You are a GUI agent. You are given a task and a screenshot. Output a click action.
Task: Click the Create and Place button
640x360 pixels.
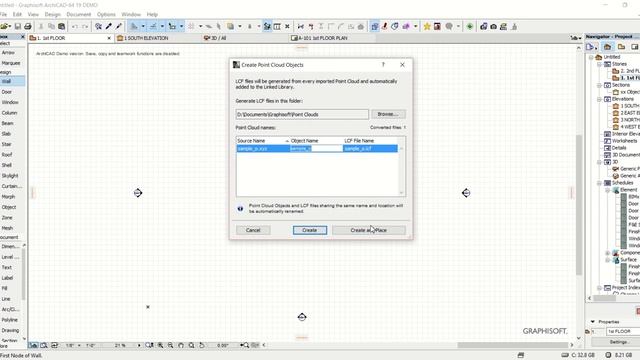(x=369, y=230)
